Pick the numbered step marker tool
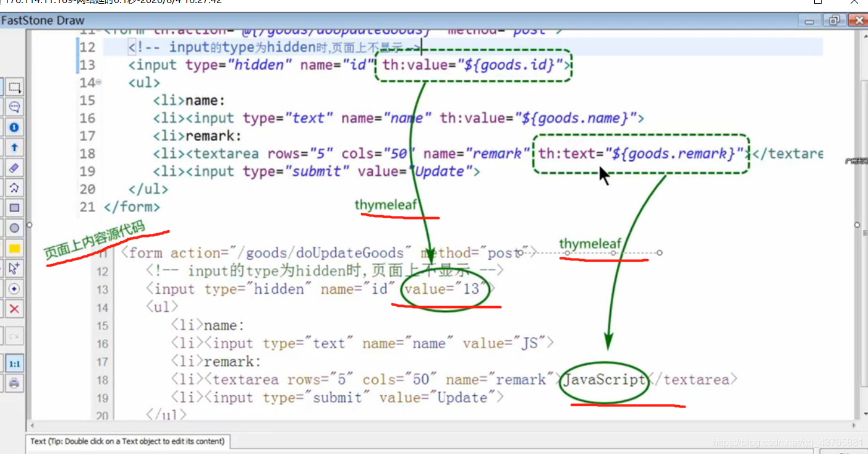 [x=14, y=127]
